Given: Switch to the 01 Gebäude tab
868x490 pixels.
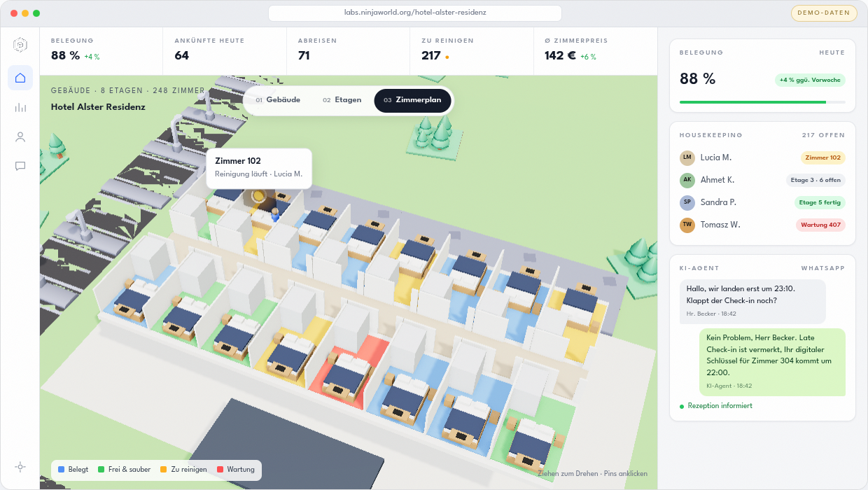Looking at the screenshot, I should [x=278, y=100].
